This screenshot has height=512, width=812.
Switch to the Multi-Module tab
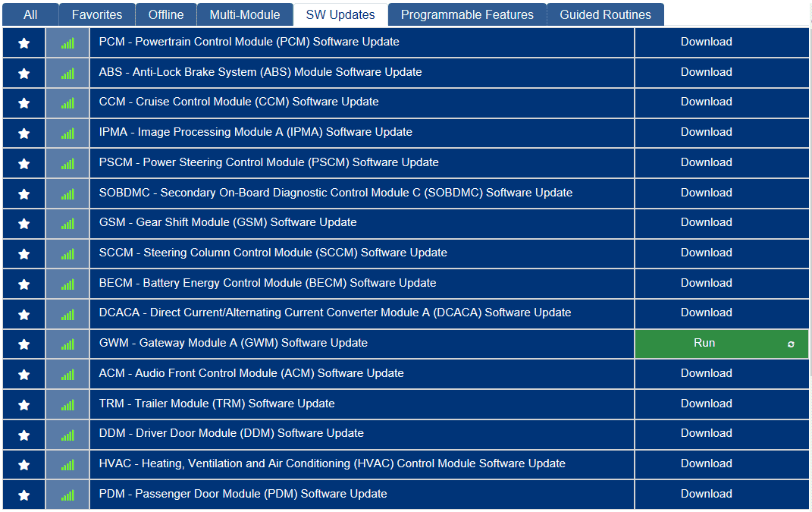[x=244, y=14]
